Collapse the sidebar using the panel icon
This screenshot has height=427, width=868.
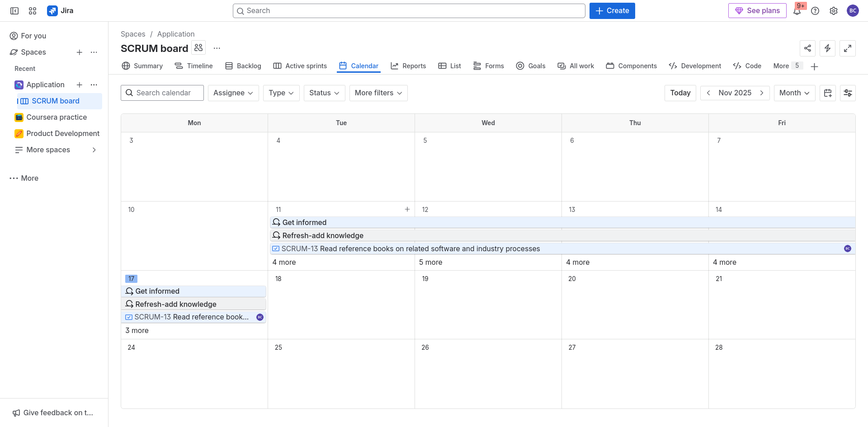coord(14,11)
